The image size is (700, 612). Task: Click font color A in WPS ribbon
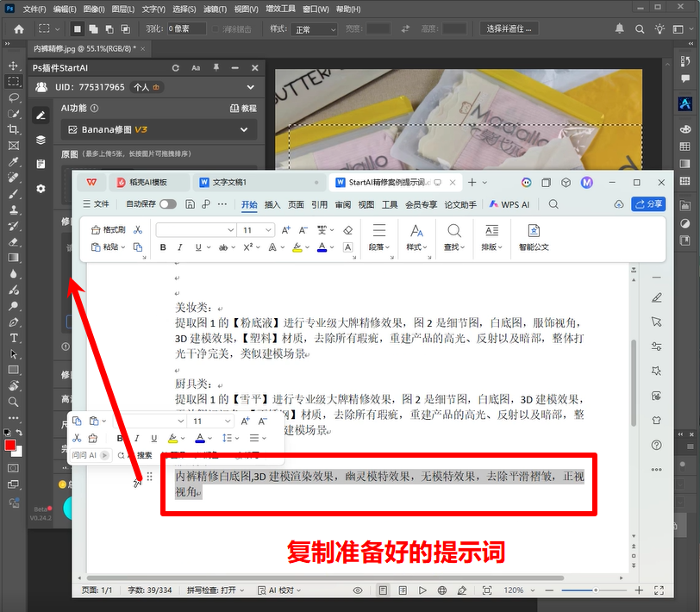[322, 247]
